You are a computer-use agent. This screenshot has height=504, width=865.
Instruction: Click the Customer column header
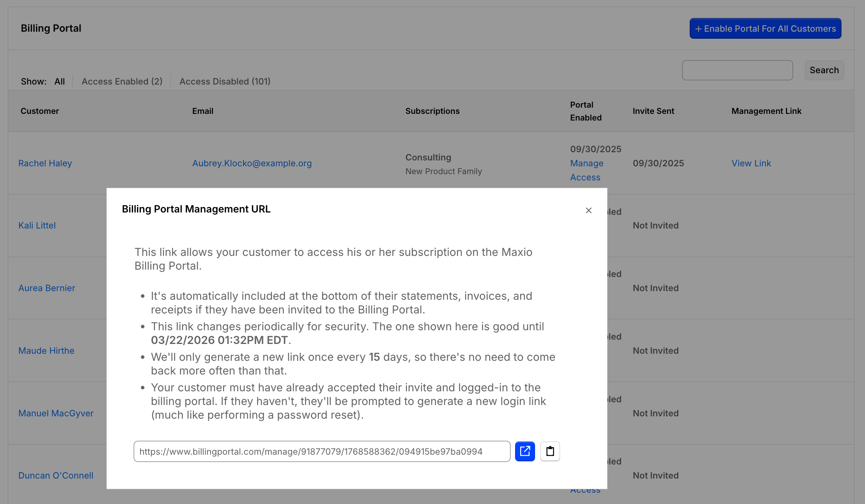[40, 111]
